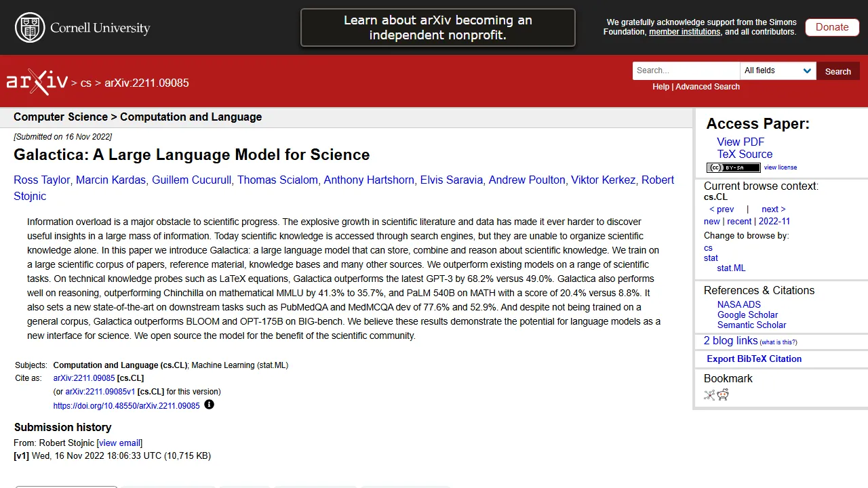Click the Search button

pyautogui.click(x=837, y=71)
